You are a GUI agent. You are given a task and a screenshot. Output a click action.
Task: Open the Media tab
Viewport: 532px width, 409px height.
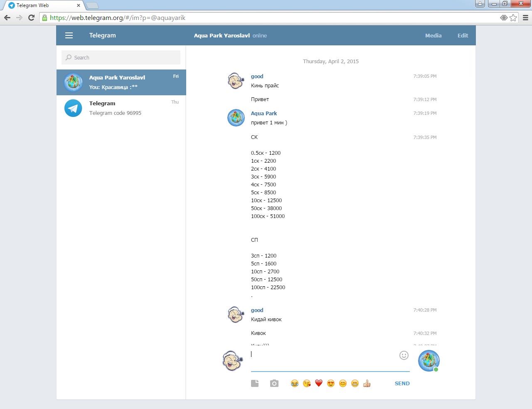click(x=433, y=35)
